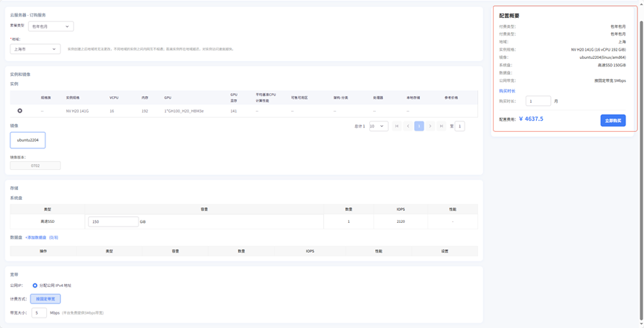Viewport: 644px width, 328px height.
Task: Choose the ubuntu2204 image card
Action: coord(28,140)
